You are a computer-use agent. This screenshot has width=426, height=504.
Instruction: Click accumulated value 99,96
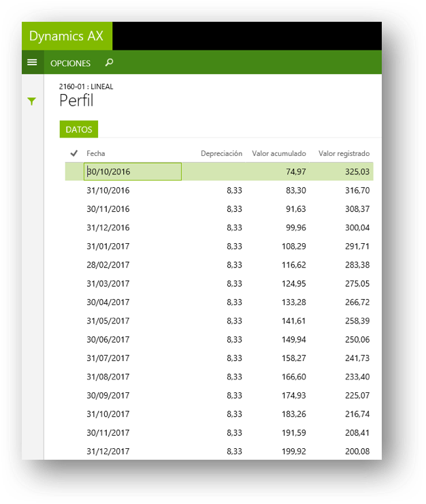coord(296,227)
